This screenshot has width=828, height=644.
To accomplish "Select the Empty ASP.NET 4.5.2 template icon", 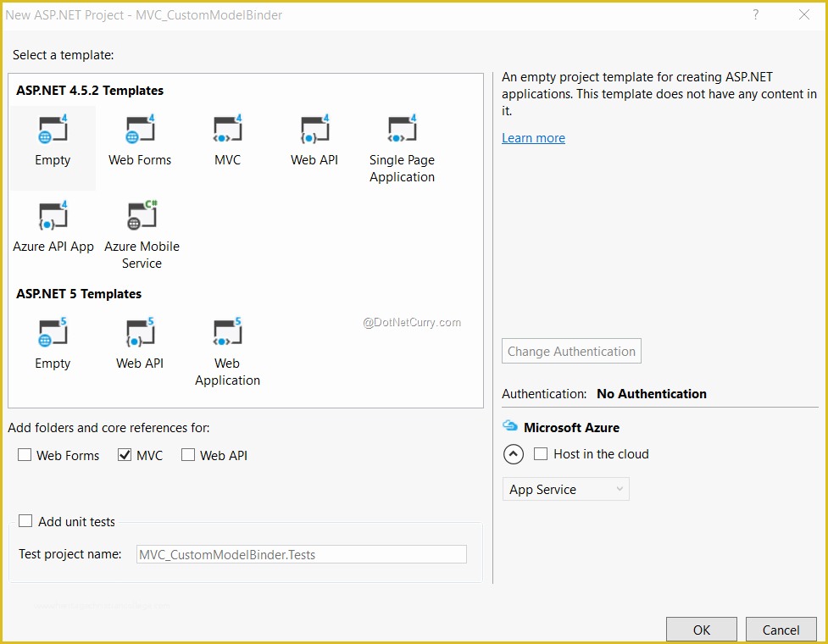I will click(53, 130).
